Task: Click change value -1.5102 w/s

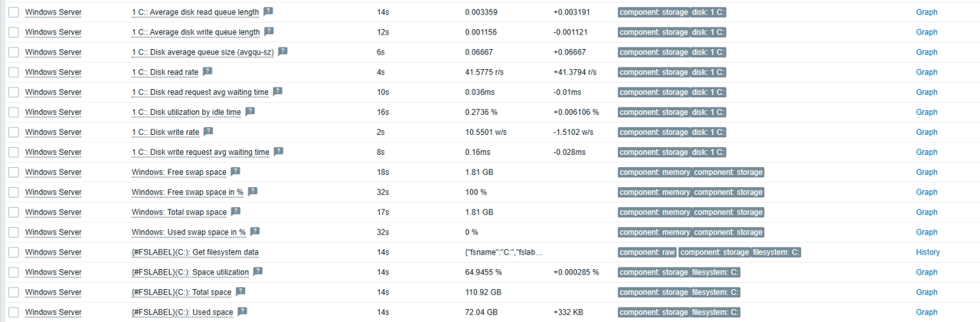Action: point(573,132)
